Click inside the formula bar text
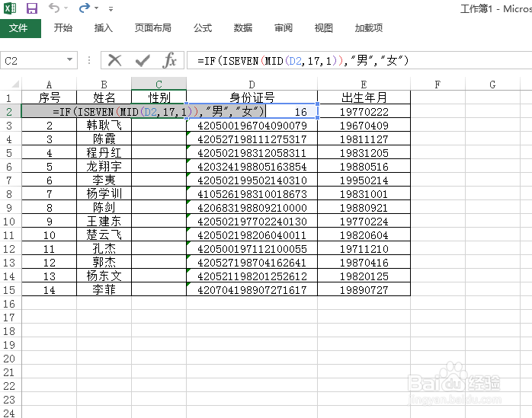 point(303,61)
